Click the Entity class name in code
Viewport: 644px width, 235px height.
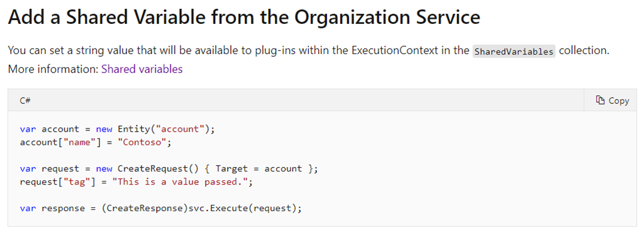pos(133,129)
